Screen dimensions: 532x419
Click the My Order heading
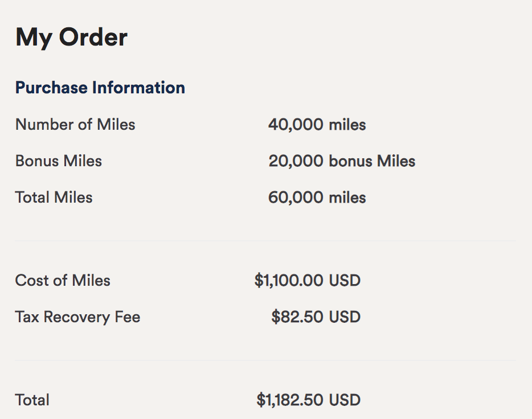[71, 38]
